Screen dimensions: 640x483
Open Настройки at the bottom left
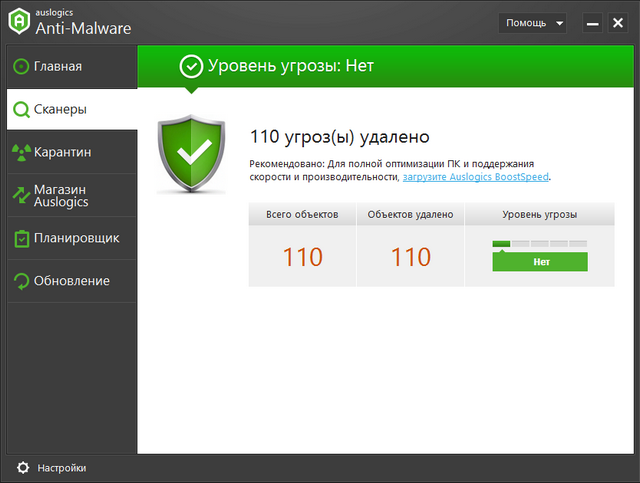61,467
